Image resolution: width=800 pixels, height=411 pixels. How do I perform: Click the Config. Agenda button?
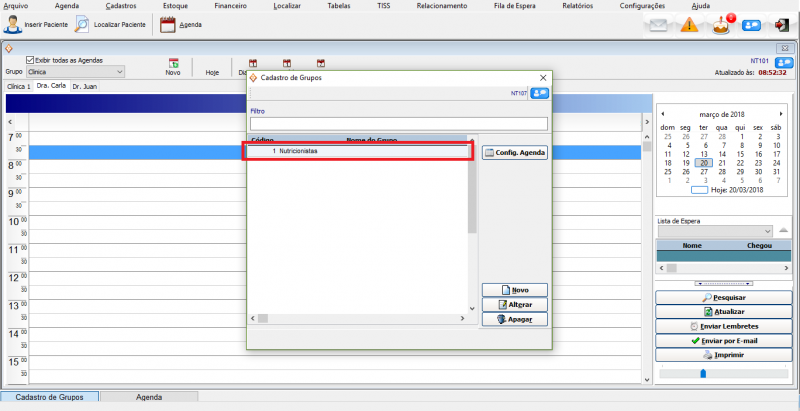tap(515, 152)
